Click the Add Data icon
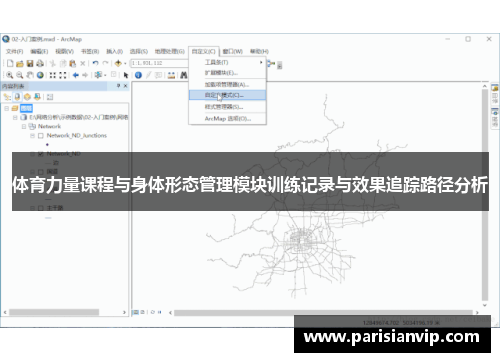 [x=118, y=63]
